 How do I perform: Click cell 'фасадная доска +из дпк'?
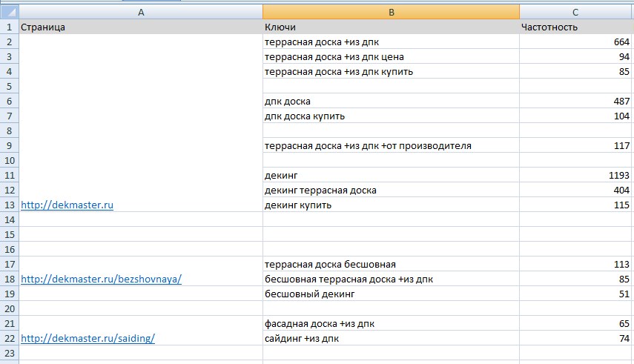pyautogui.click(x=391, y=323)
